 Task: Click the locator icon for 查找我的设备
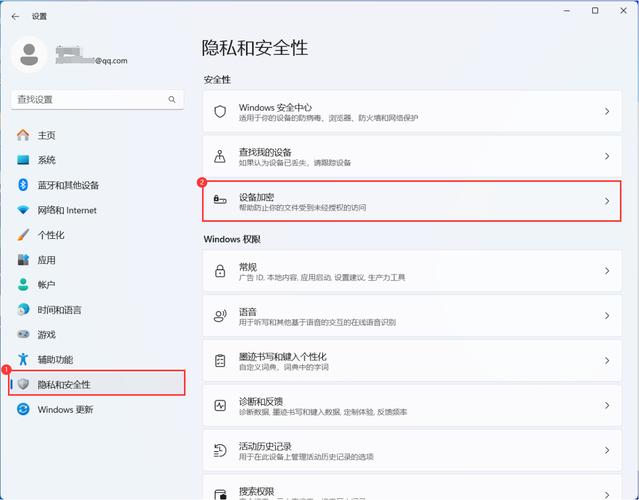coord(220,156)
